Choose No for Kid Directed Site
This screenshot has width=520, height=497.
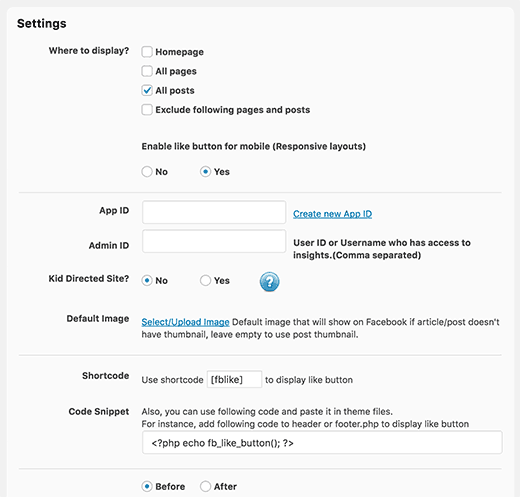(x=147, y=280)
